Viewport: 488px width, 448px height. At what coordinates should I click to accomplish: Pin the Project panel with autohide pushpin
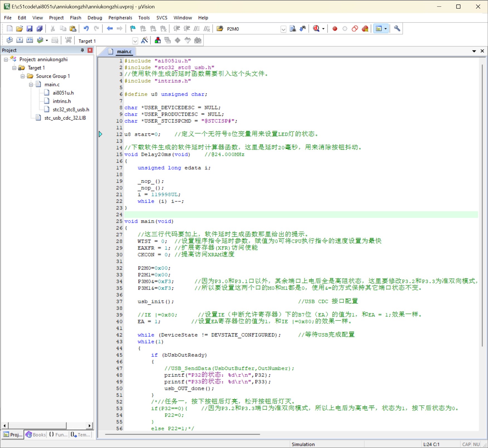coord(82,50)
